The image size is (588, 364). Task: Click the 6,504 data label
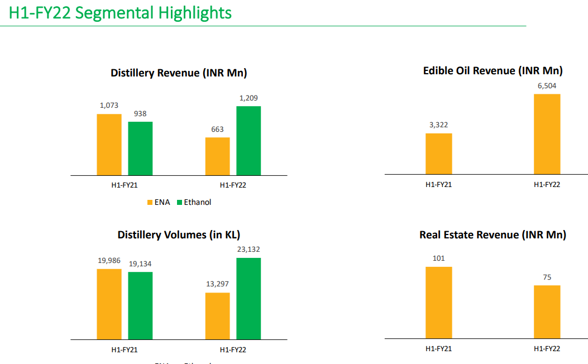pos(547,86)
